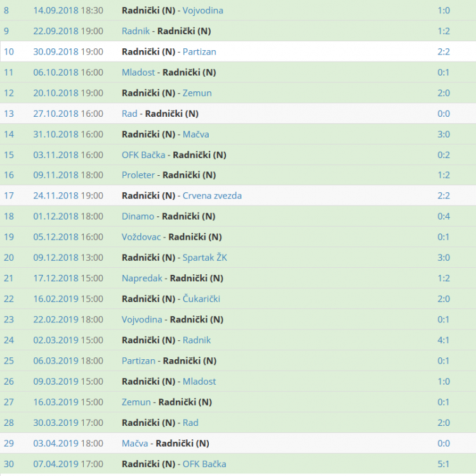Click the 4:1 score against Radnik

tap(444, 340)
